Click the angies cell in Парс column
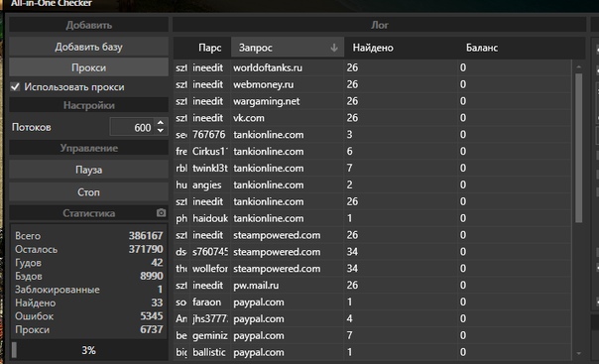 [x=209, y=184]
